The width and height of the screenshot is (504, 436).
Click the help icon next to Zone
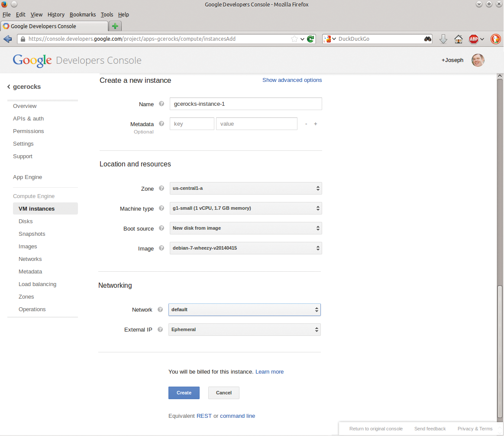tap(162, 188)
